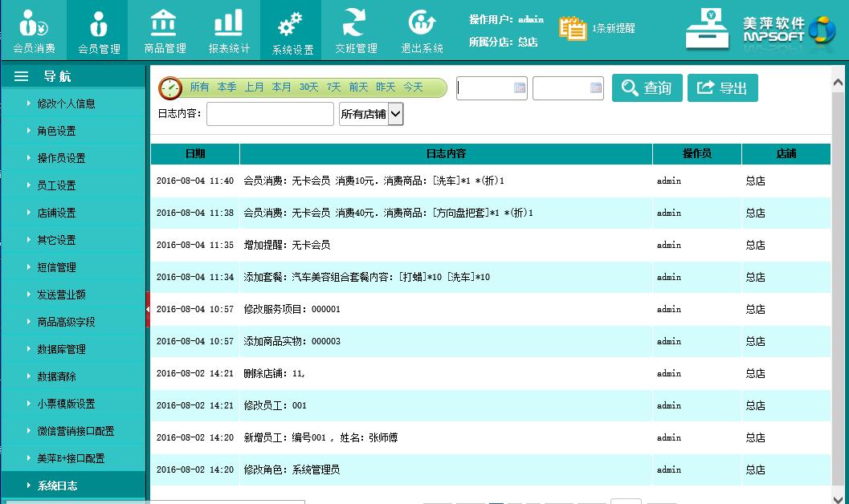Open the 会员消费 module icon
This screenshot has width=849, height=504.
[x=34, y=24]
